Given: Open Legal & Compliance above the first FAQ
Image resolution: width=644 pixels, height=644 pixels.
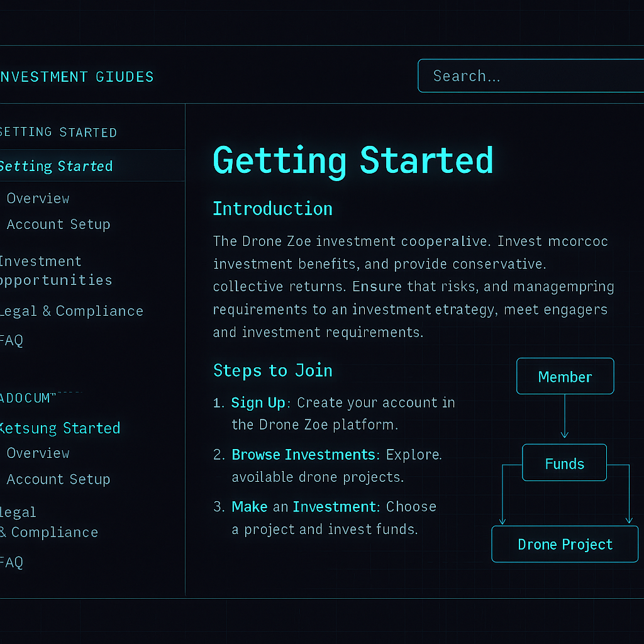Looking at the screenshot, I should pos(71,311).
